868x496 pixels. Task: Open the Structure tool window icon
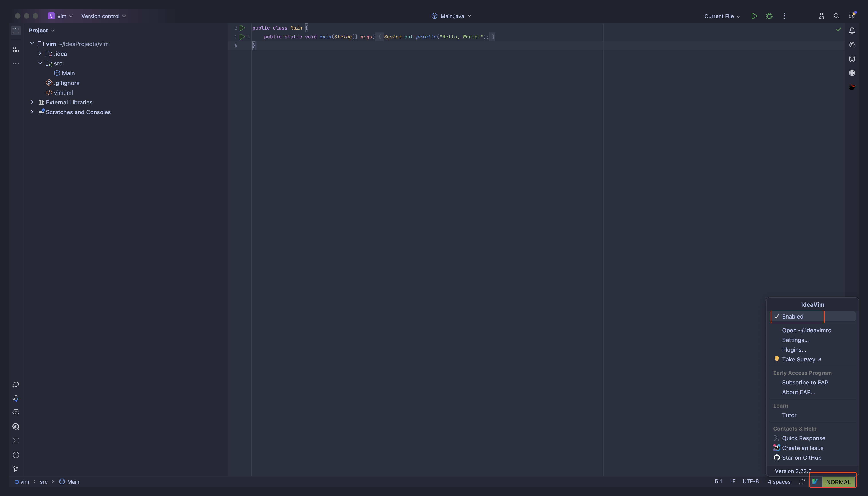pyautogui.click(x=16, y=50)
